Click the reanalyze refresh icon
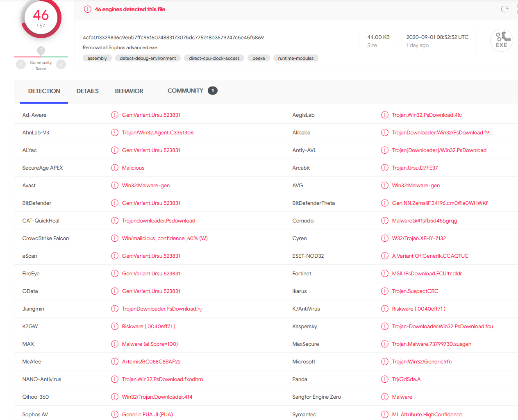Image resolution: width=518 pixels, height=420 pixels. 505,9
